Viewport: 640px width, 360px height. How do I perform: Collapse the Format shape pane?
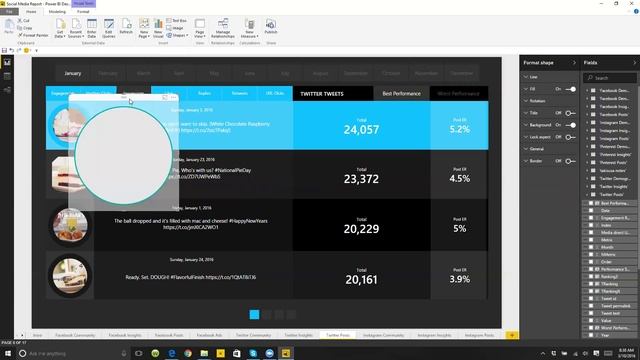tap(574, 62)
